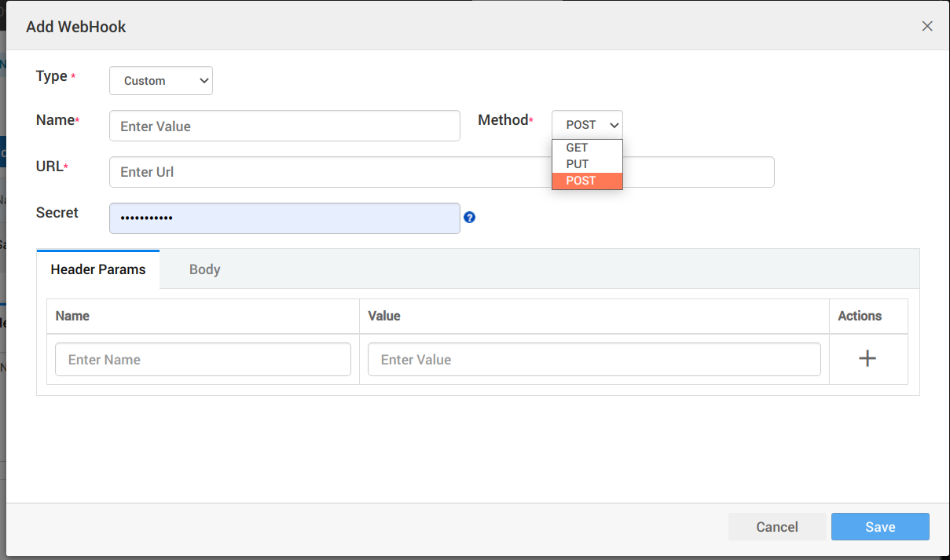Close the Add WebHook dialog
The height and width of the screenshot is (560, 950).
(x=927, y=26)
